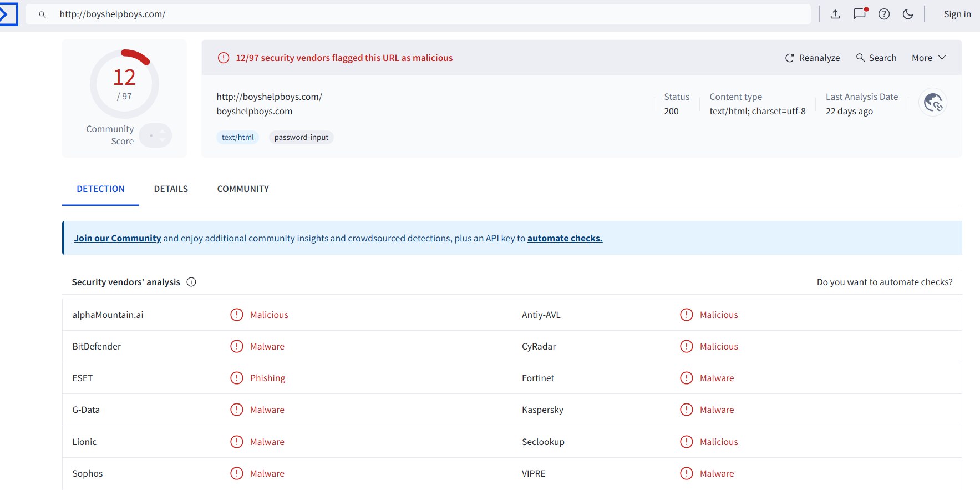Click the Malware verdict for Sophos
Image resolution: width=980 pixels, height=490 pixels.
267,473
